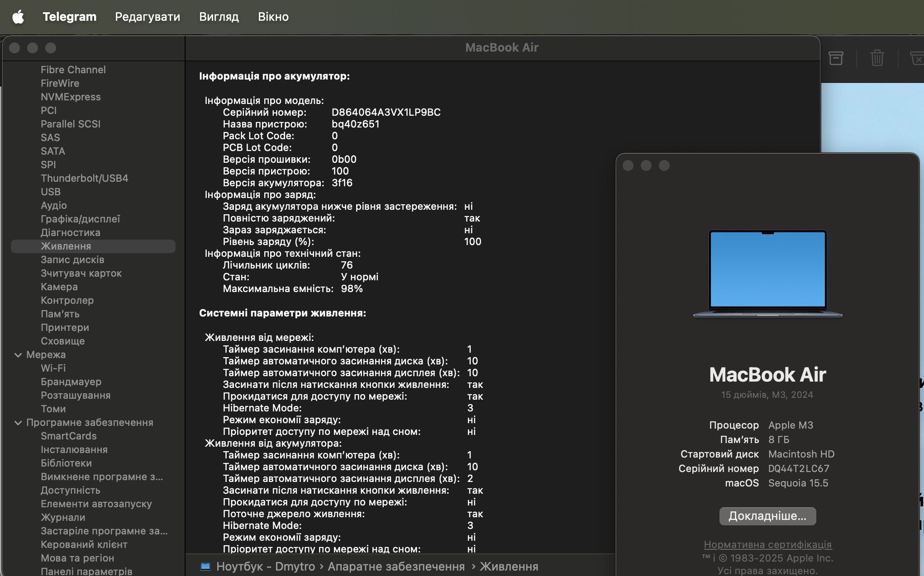Image resolution: width=924 pixels, height=576 pixels.
Task: Select Wi-Fi under Мережа
Action: click(53, 368)
